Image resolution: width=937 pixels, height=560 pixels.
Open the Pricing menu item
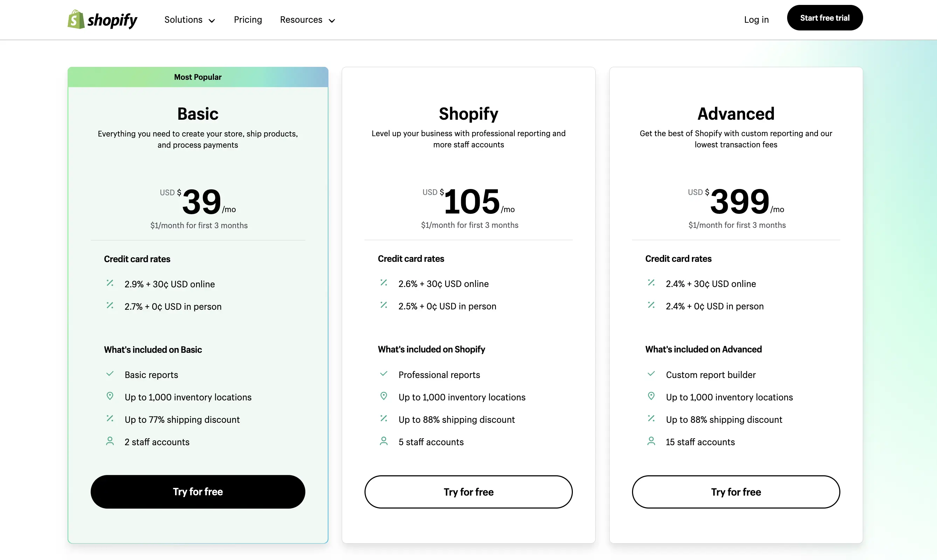point(248,20)
